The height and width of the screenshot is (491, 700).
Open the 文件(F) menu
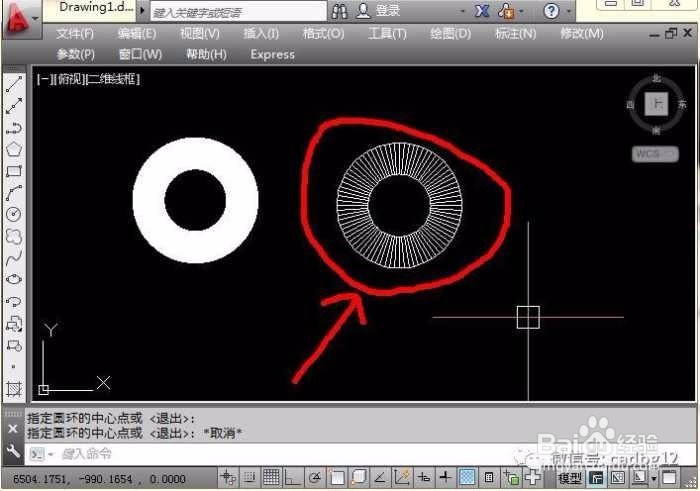coord(75,33)
